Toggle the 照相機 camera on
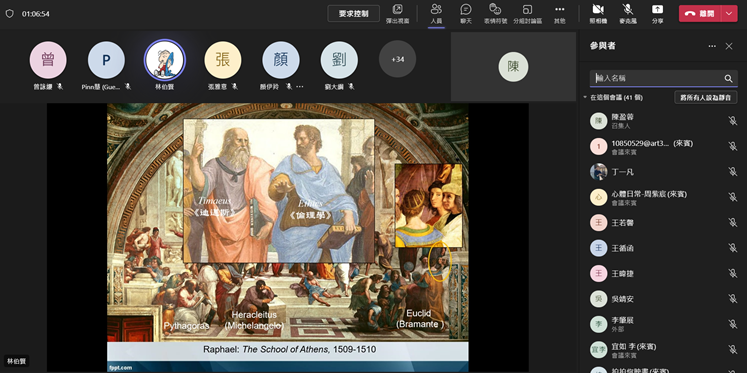This screenshot has height=373, width=747. pyautogui.click(x=598, y=14)
